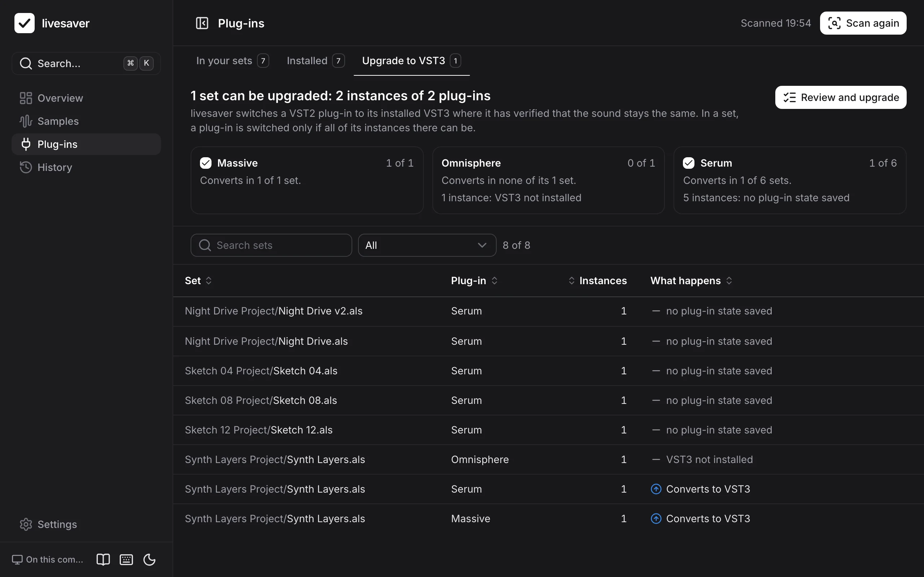This screenshot has height=577, width=924.
Task: Click the Scan again button
Action: 863,23
